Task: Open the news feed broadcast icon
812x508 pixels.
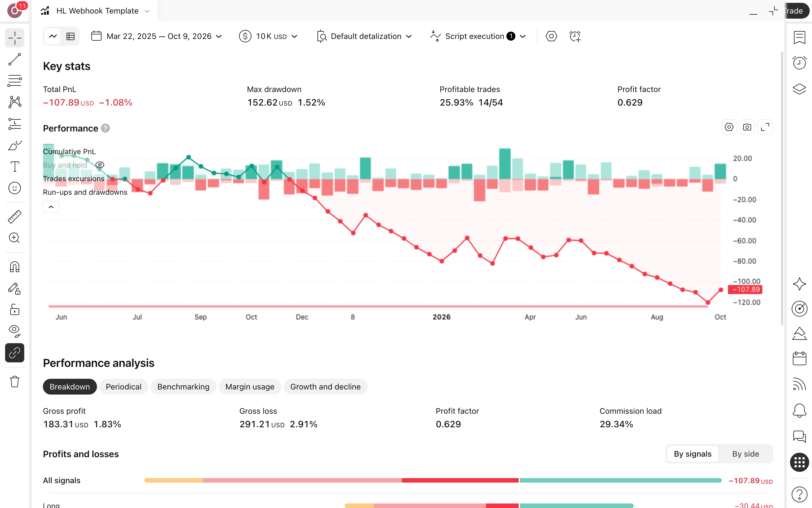Action: pyautogui.click(x=799, y=384)
